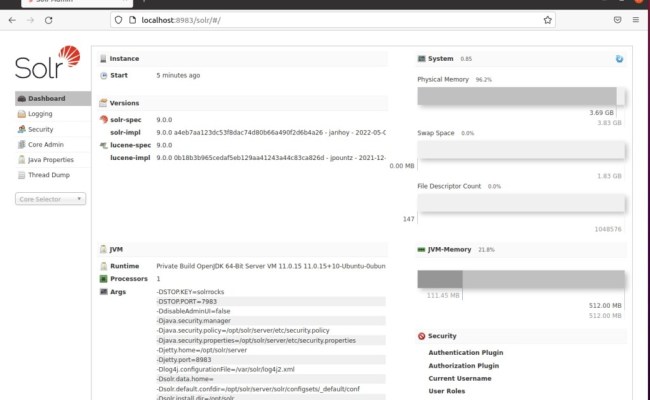The image size is (650, 400).
Task: Click the JVM-Memory usage bar
Action: pyautogui.click(x=521, y=279)
